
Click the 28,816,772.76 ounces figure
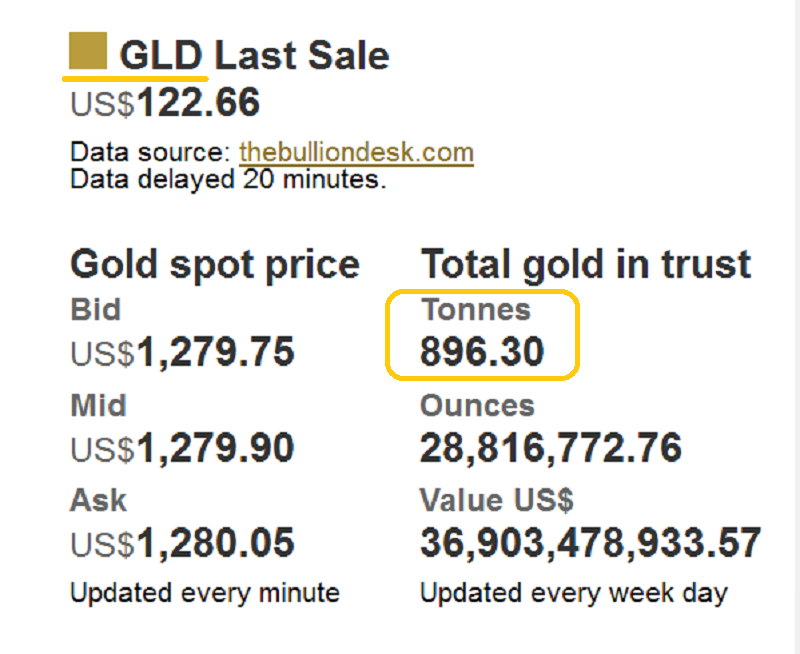(x=550, y=449)
